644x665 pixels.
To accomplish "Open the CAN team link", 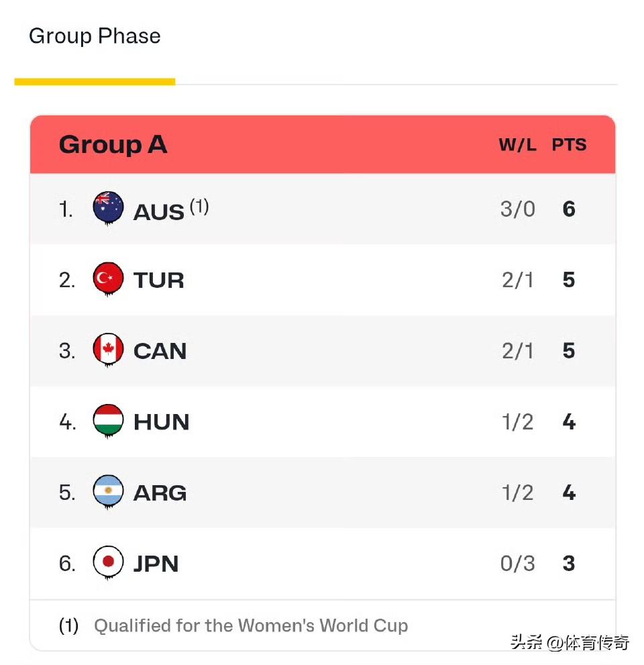I will click(x=160, y=351).
